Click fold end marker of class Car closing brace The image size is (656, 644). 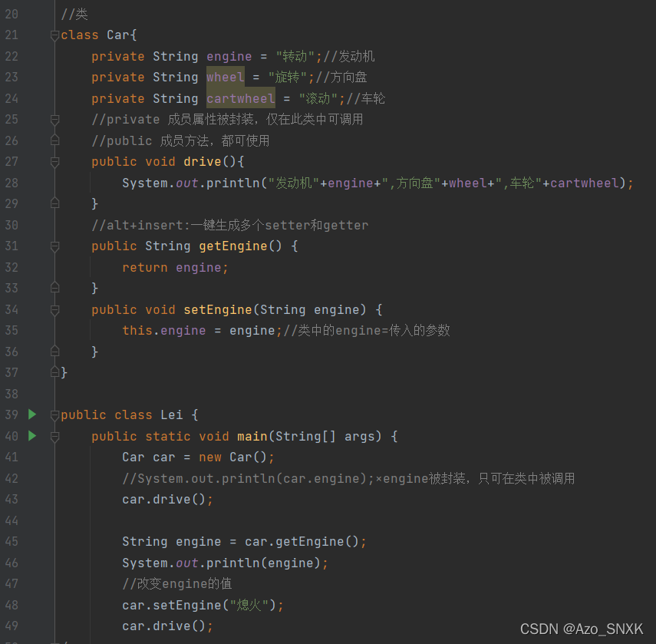pyautogui.click(x=54, y=372)
